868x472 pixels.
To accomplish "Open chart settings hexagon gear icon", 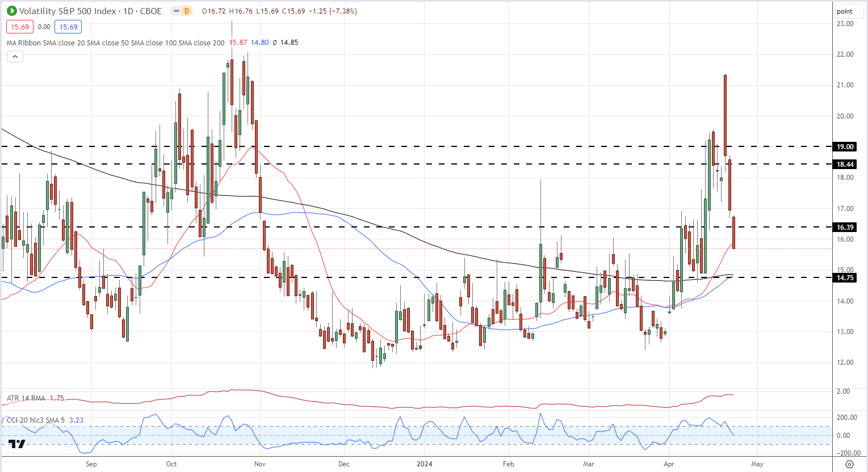I will click(849, 464).
